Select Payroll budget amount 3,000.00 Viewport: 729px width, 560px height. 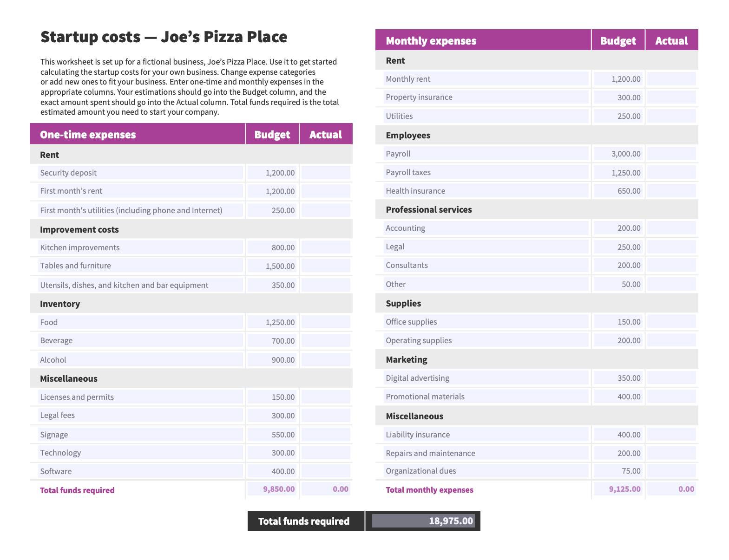pyautogui.click(x=618, y=154)
